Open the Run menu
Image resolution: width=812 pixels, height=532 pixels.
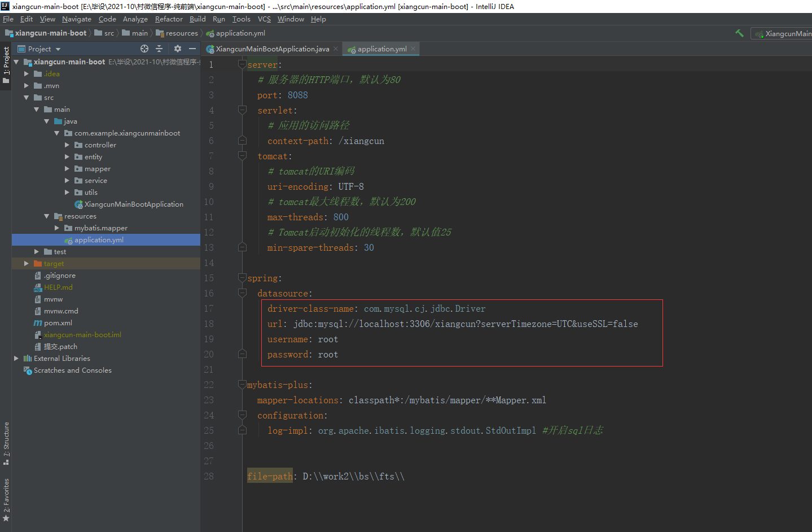(219, 19)
